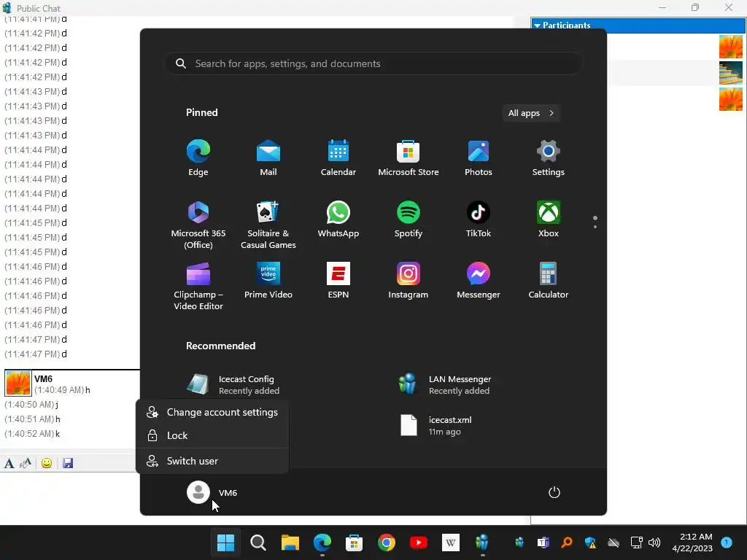Insert smiley emoticon in Public Chat
Viewport: 747px width, 560px height.
47,463
